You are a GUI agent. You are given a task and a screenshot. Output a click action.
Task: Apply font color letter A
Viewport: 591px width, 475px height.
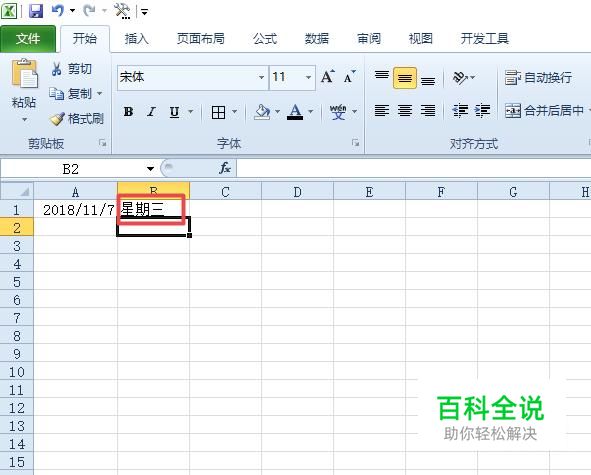[x=295, y=112]
